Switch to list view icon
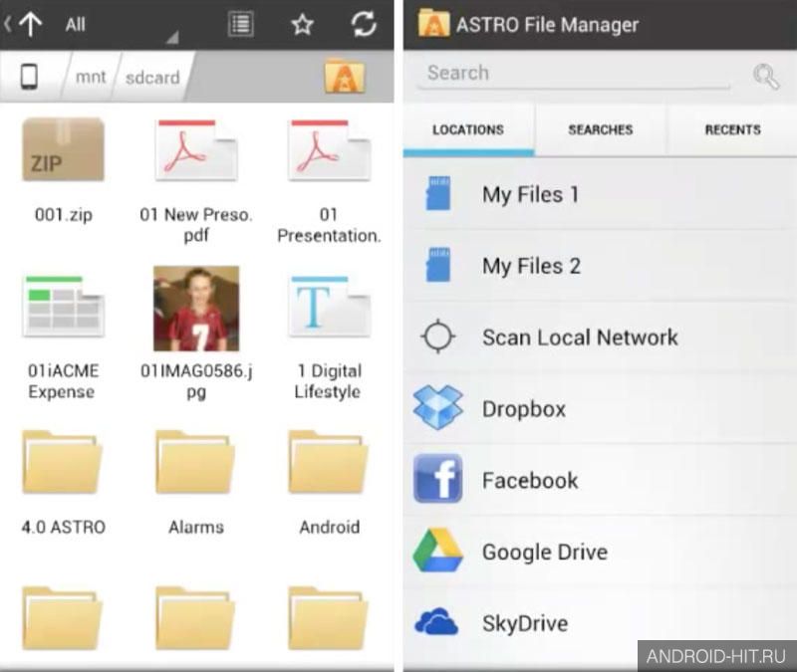This screenshot has height=672, width=797. pos(240,24)
